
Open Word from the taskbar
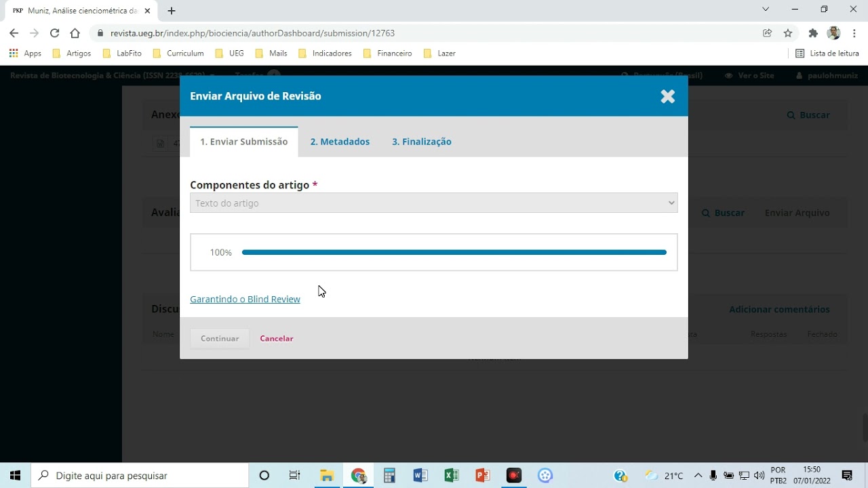pos(420,476)
